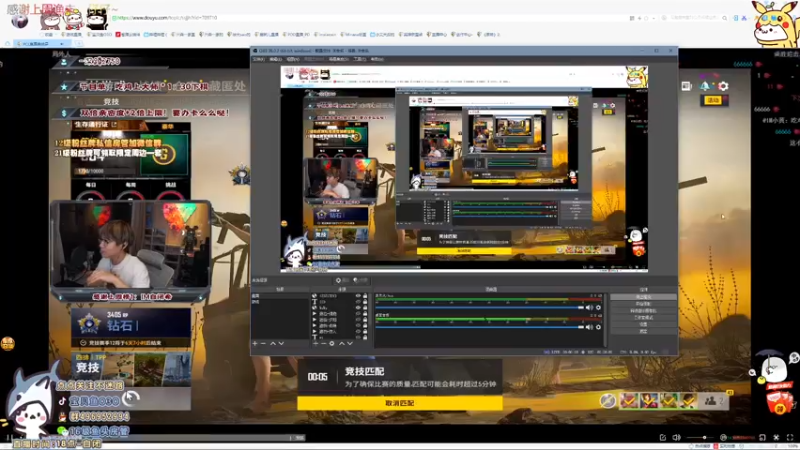Adjust second mixer track blue volume slider
The height and width of the screenshot is (450, 800).
[480, 327]
